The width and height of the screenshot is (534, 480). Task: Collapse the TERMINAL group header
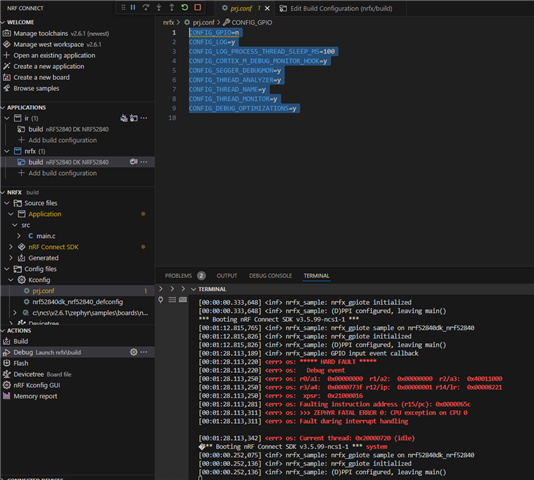click(193, 289)
